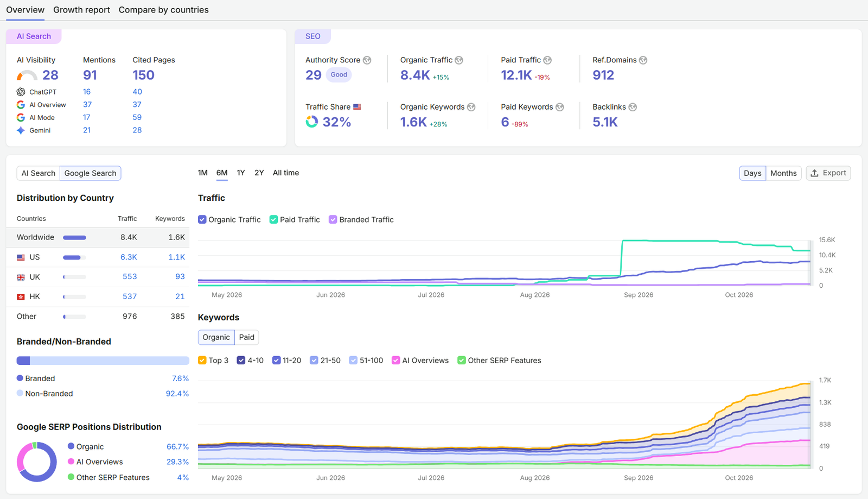Toggle the Branded Traffic checkbox
This screenshot has width=868, height=499.
[x=333, y=219]
